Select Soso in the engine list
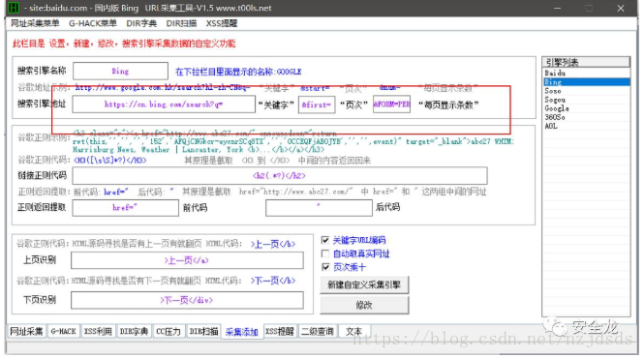The image size is (644, 358). pyautogui.click(x=586, y=91)
